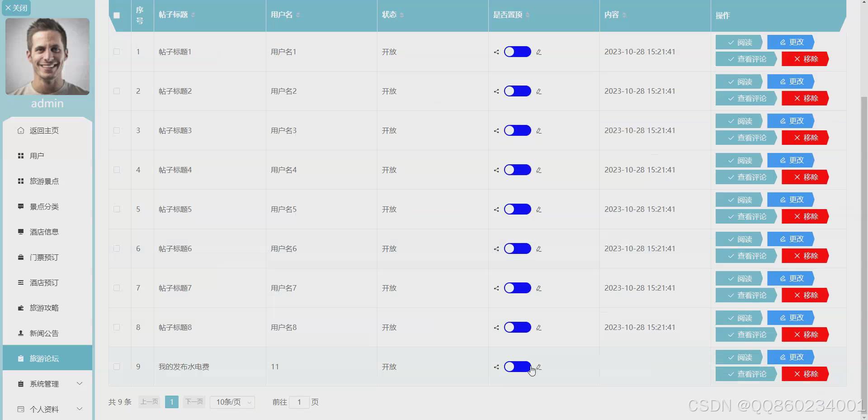Click the list icon beside 酒店预订
The height and width of the screenshot is (420, 868).
(x=21, y=282)
